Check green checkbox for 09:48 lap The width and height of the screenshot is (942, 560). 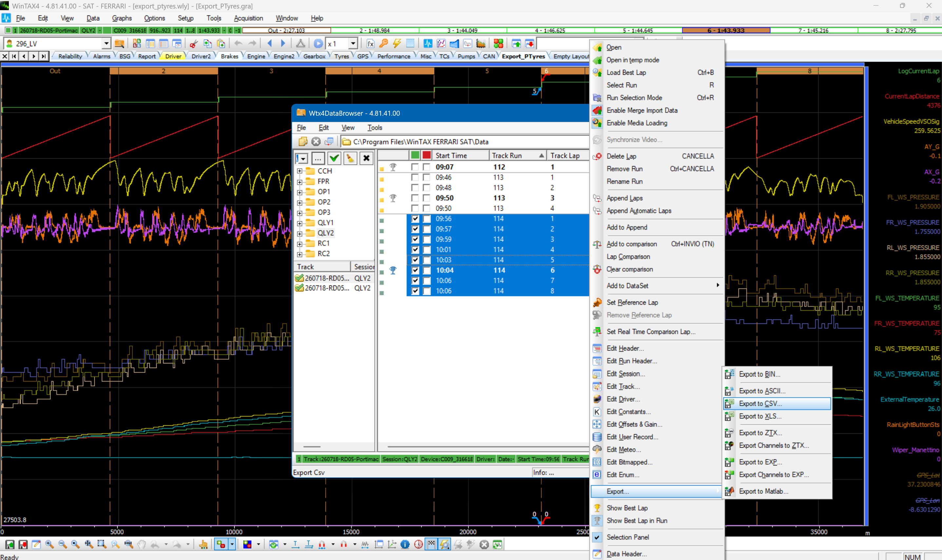415,187
